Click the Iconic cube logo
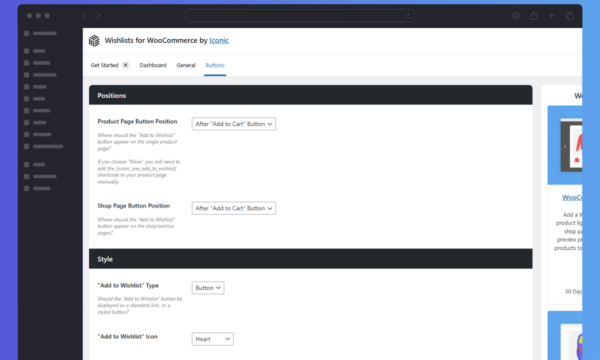The height and width of the screenshot is (360, 600). [x=94, y=41]
